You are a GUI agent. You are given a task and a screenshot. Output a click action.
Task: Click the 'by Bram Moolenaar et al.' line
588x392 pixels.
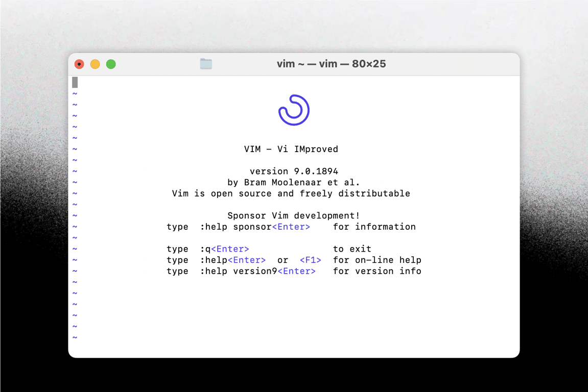[294, 182]
